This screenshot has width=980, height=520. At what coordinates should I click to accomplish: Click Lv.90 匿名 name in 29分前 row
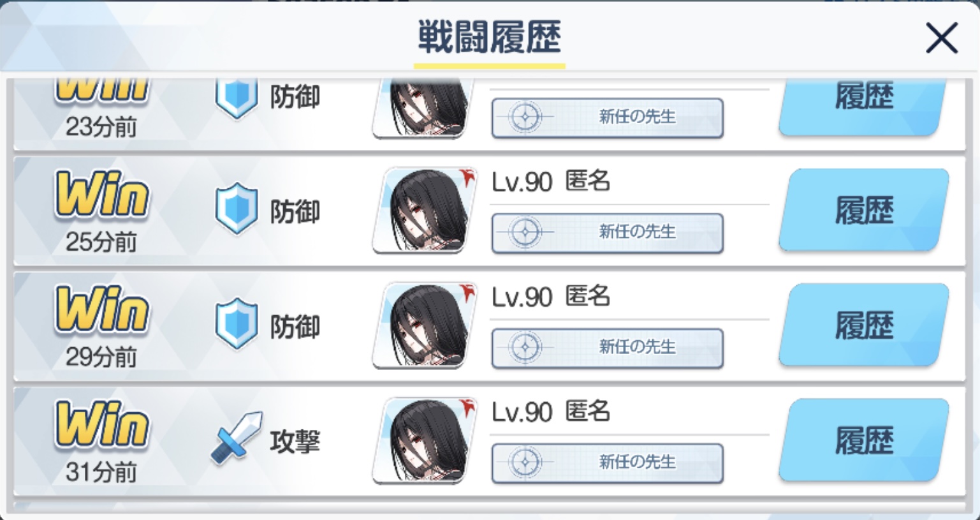(551, 297)
